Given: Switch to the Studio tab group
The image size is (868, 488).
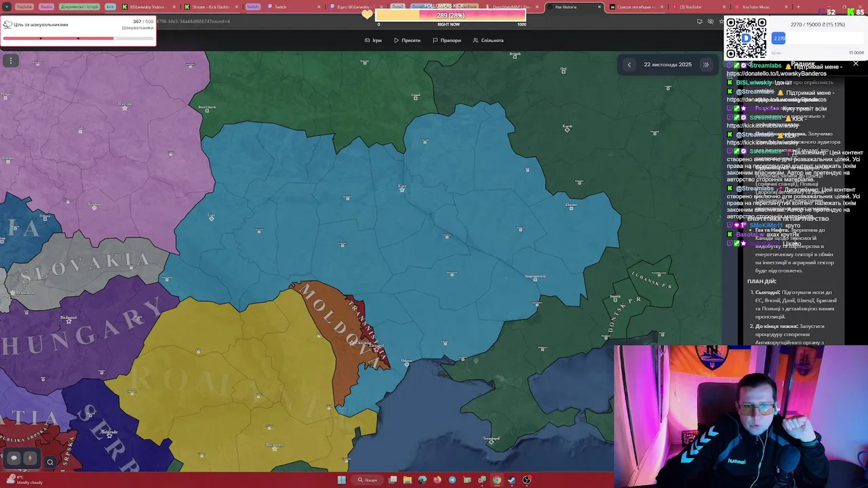Looking at the screenshot, I should 46,7.
